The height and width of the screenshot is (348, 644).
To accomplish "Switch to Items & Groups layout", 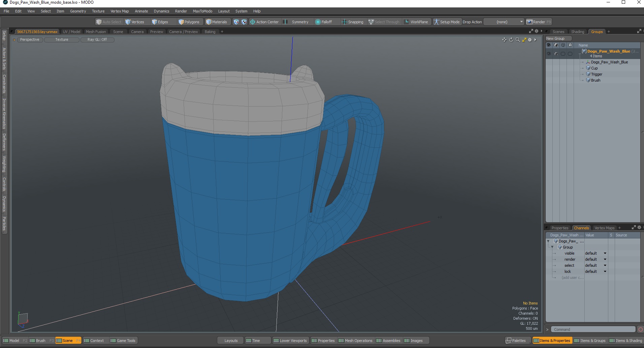I will pos(590,341).
